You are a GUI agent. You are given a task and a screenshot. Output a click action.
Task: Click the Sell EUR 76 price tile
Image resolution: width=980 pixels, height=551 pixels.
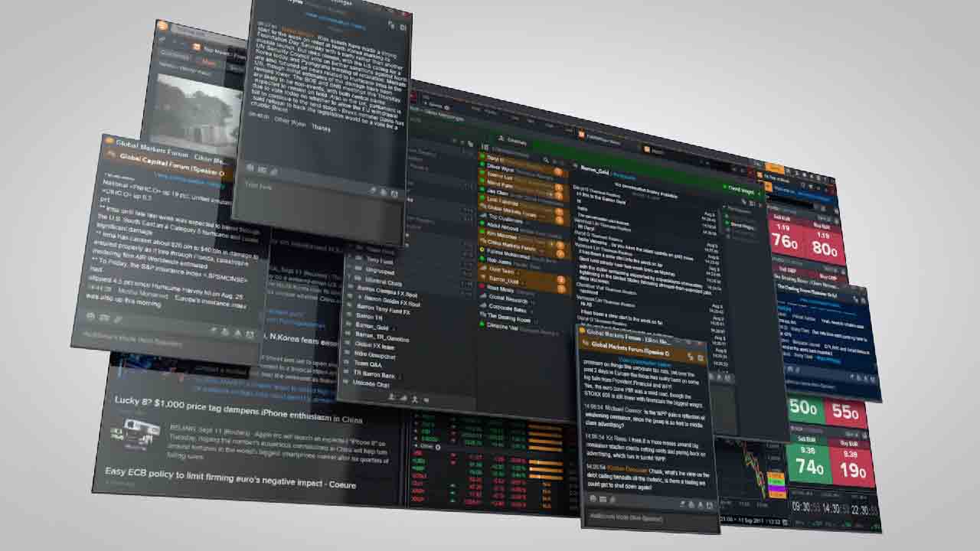coord(787,235)
